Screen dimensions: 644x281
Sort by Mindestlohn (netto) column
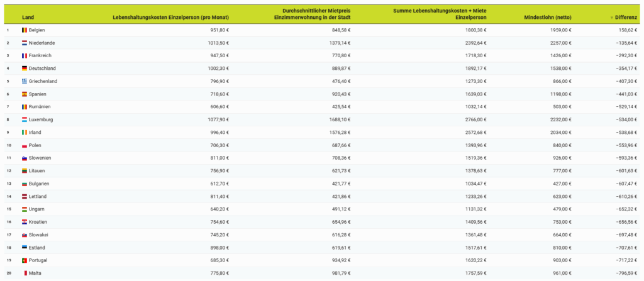tap(547, 18)
